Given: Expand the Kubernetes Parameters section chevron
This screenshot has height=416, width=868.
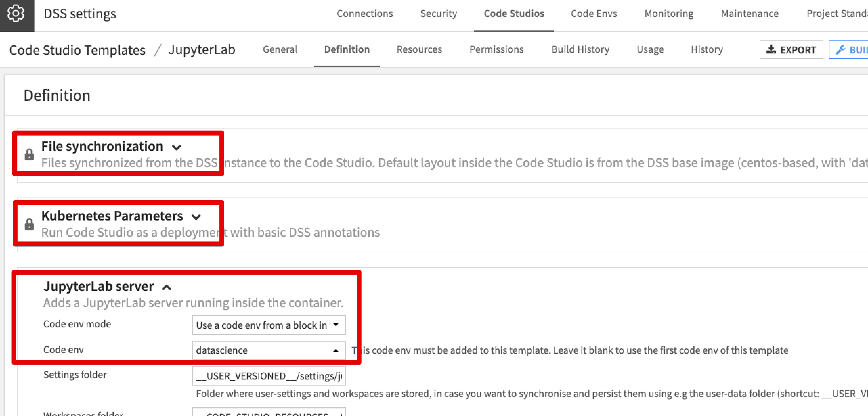Looking at the screenshot, I should pos(196,217).
